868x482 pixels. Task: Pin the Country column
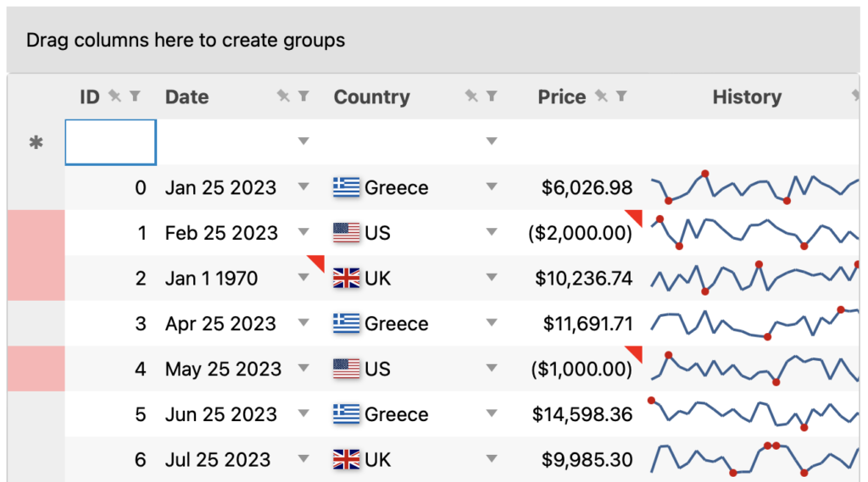(x=471, y=97)
